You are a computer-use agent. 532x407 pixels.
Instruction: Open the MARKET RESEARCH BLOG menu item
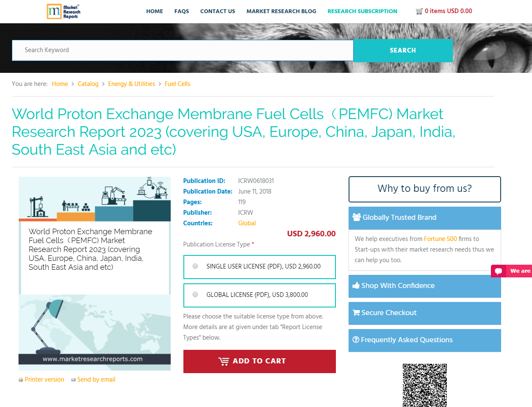[x=281, y=11]
